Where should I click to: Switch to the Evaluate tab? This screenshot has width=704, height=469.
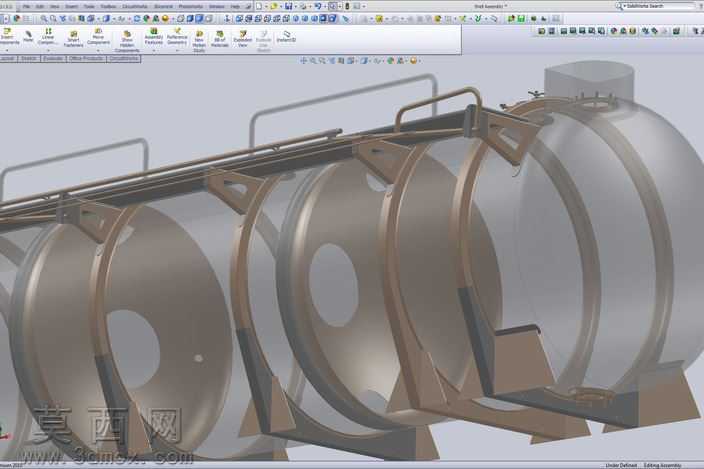(53, 58)
